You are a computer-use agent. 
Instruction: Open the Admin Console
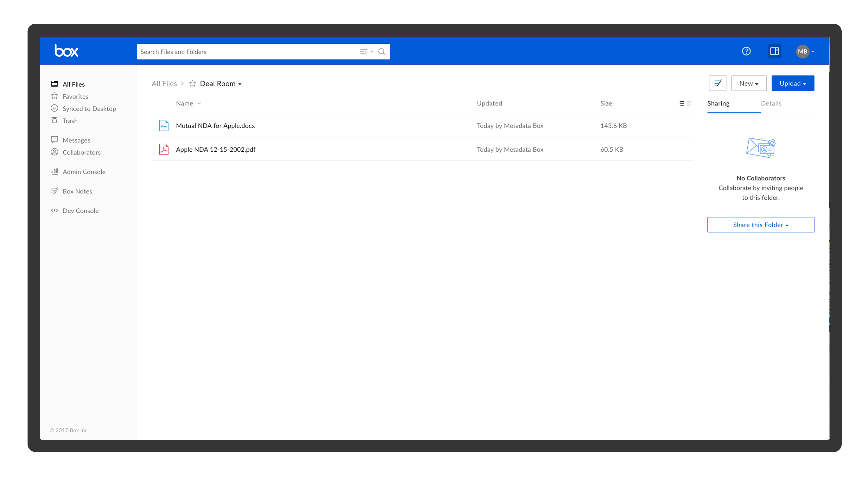(84, 172)
